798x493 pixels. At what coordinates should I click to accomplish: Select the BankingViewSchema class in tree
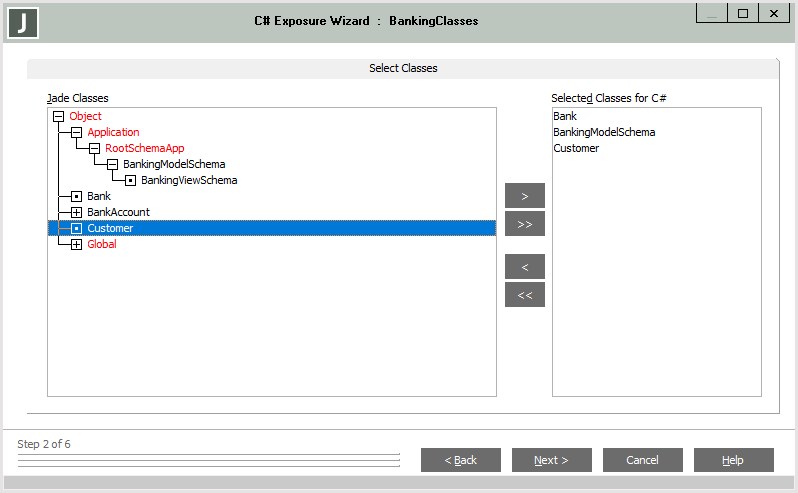pos(188,181)
